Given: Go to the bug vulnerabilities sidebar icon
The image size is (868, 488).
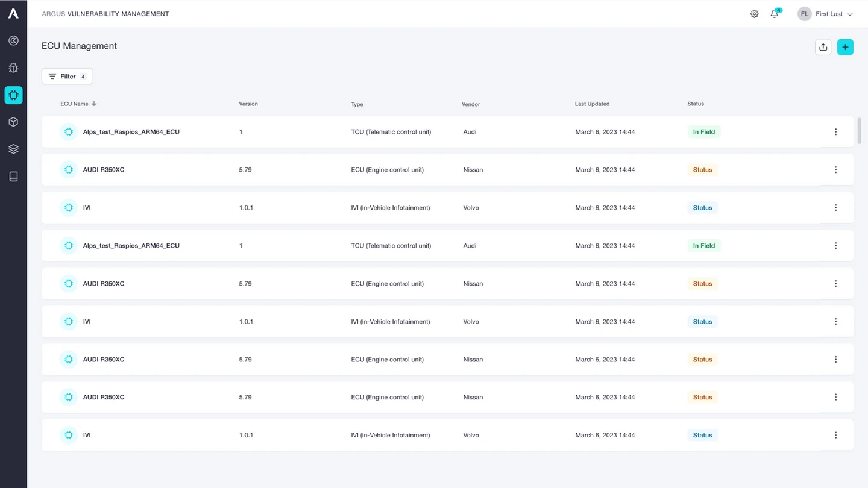Looking at the screenshot, I should click(13, 67).
